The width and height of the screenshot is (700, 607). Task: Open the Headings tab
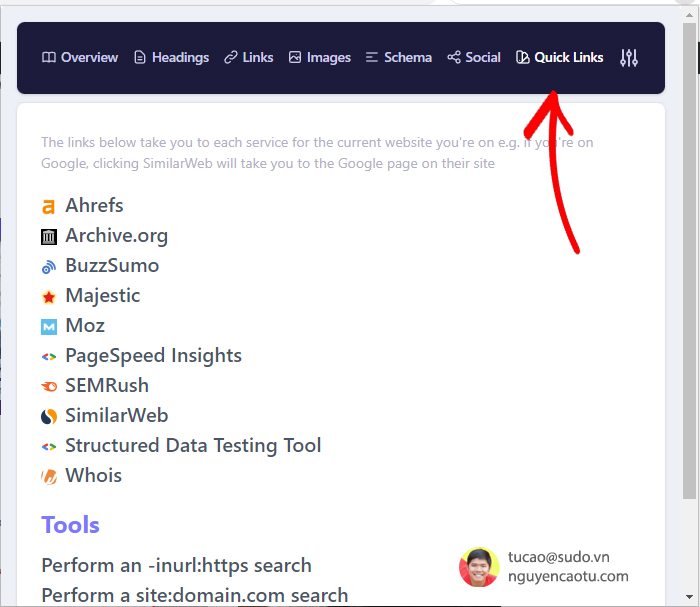pyautogui.click(x=171, y=58)
